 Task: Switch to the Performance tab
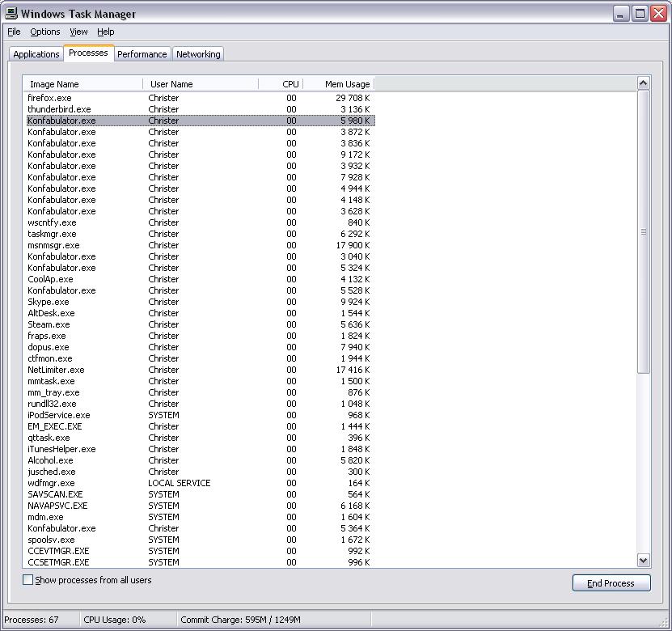click(142, 54)
